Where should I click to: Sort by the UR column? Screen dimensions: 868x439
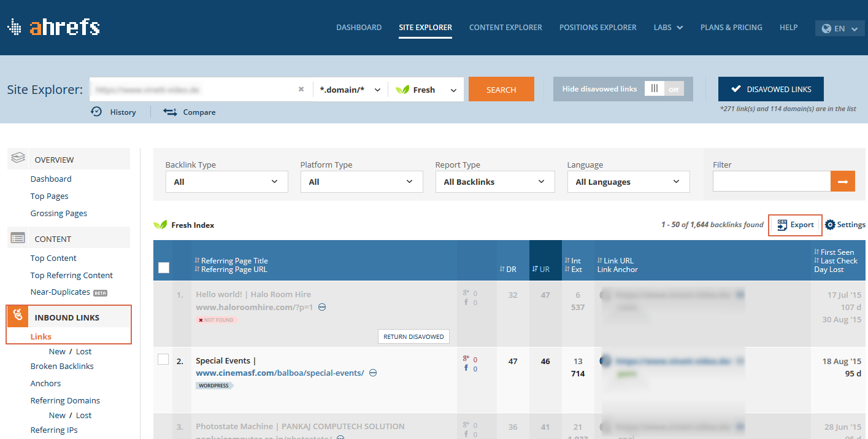click(x=541, y=269)
